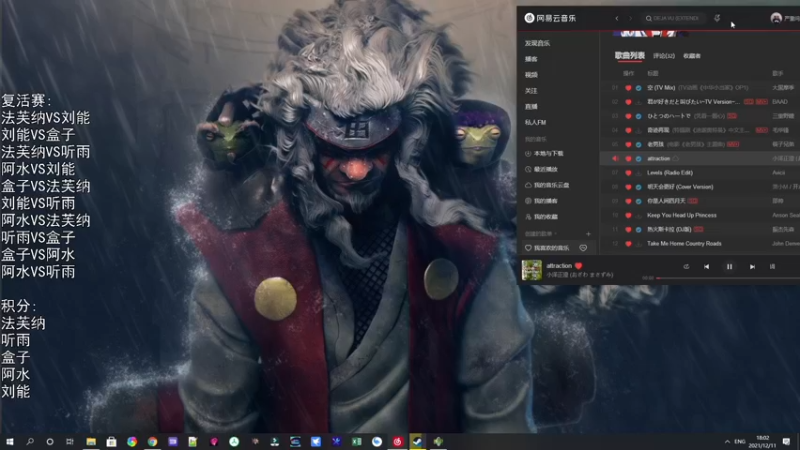Open the Windows Start menu
The height and width of the screenshot is (450, 800).
(9, 441)
